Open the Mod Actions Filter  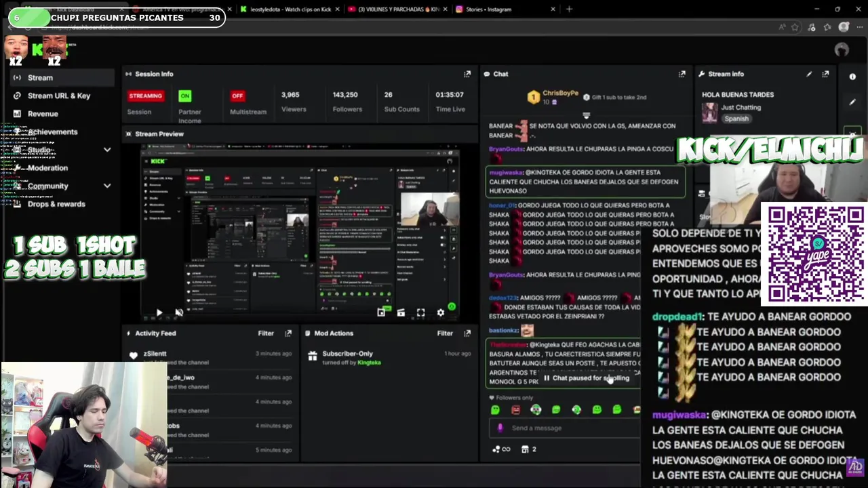pyautogui.click(x=445, y=333)
